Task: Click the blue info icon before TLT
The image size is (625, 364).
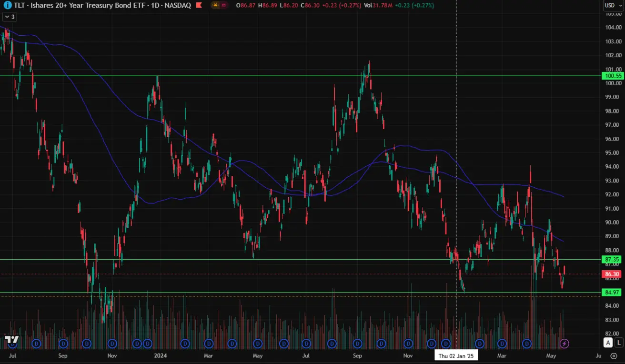Action: (7, 5)
